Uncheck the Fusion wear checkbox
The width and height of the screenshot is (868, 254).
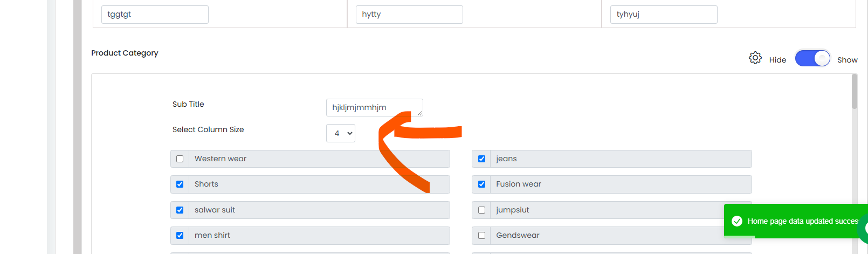[x=482, y=184]
